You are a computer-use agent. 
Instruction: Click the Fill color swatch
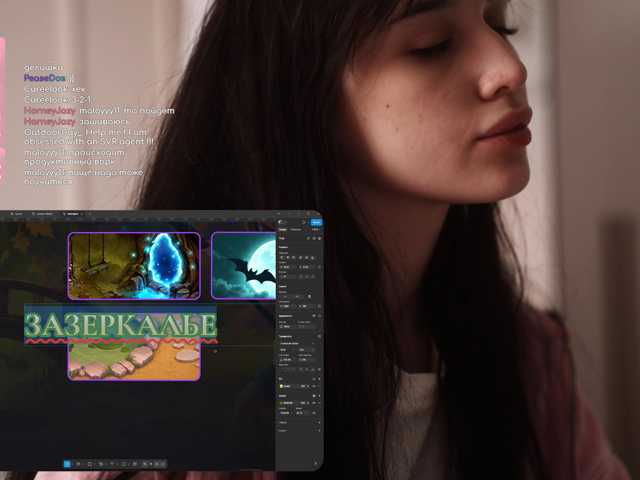coord(281,386)
